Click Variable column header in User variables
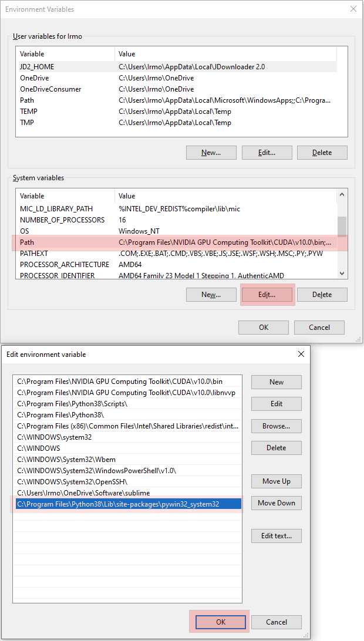 tap(65, 54)
